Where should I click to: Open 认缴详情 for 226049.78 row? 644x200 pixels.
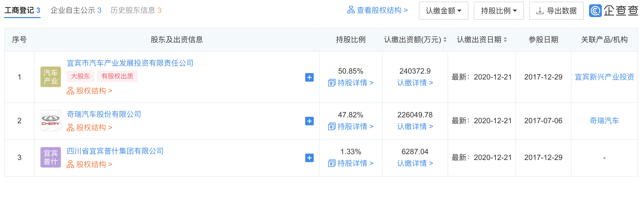[x=415, y=127]
